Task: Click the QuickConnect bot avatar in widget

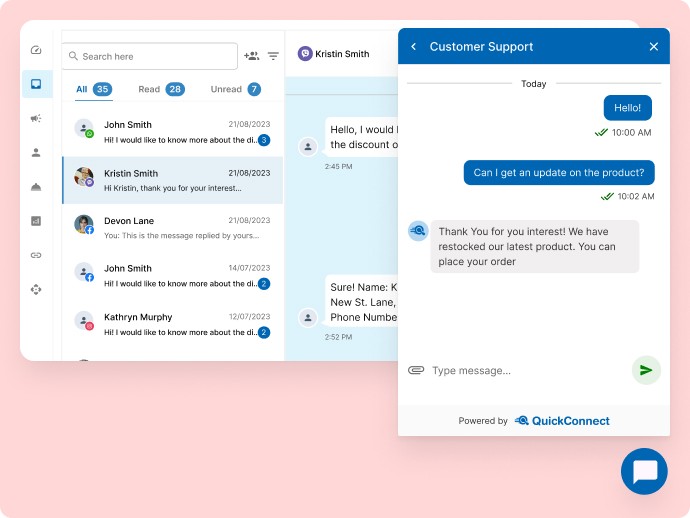Action: tap(418, 231)
